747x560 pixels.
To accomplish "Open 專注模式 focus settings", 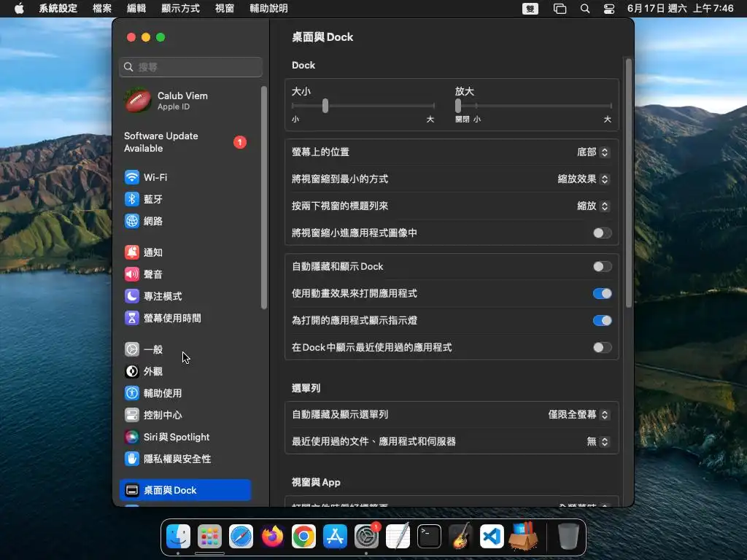I will pos(186,296).
